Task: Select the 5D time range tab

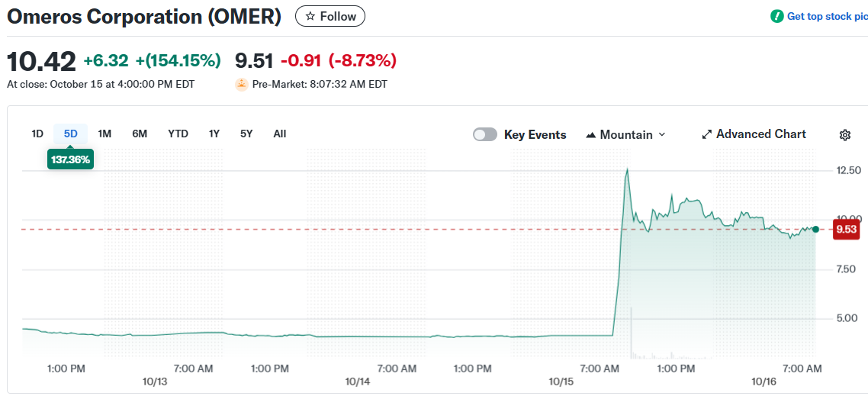Action: pos(71,134)
